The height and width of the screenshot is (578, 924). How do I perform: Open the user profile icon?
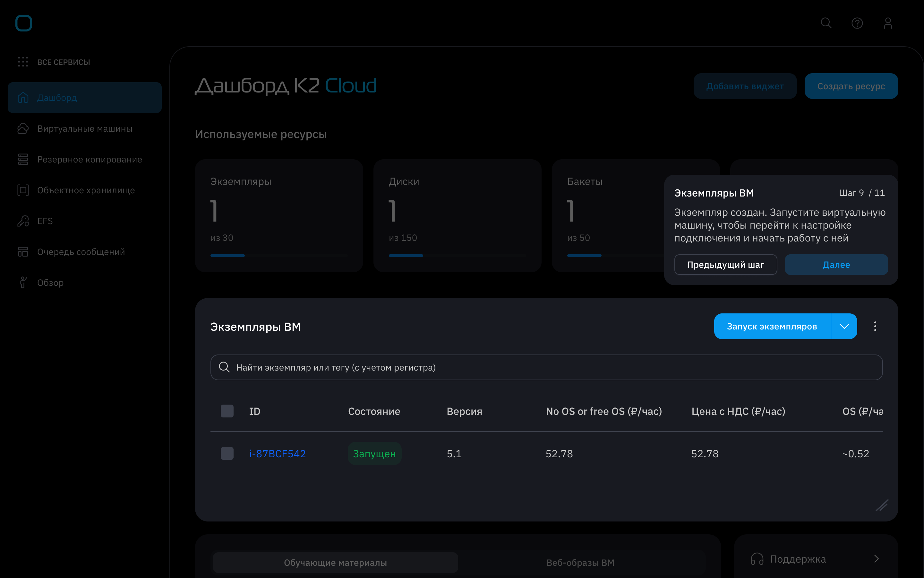[x=888, y=23]
